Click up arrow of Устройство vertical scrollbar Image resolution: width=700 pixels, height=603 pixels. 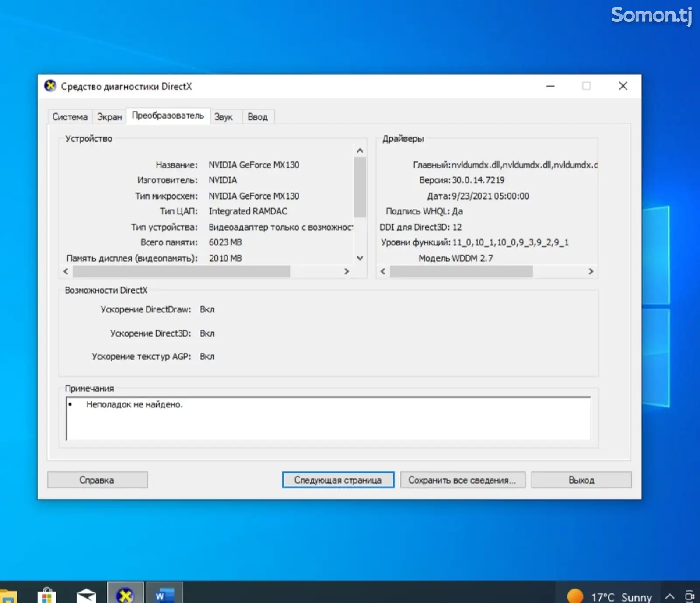(360, 151)
